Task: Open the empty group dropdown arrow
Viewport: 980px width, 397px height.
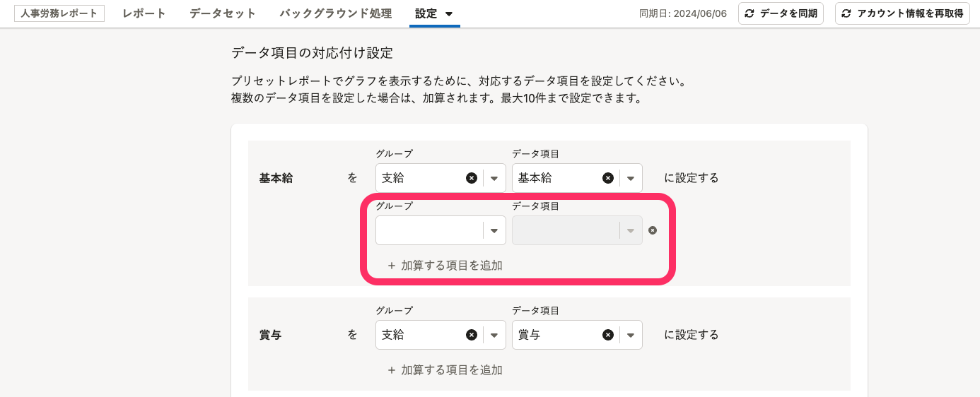Action: (x=495, y=230)
